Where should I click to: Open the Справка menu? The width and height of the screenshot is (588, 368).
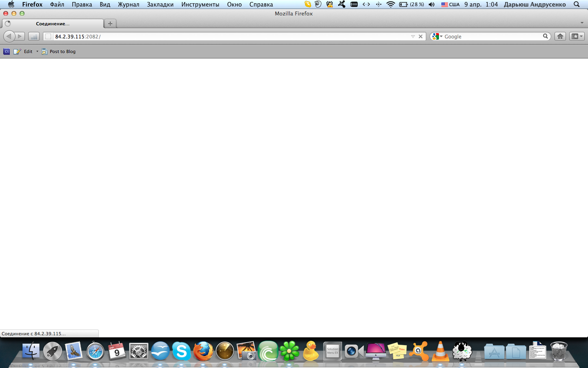261,4
